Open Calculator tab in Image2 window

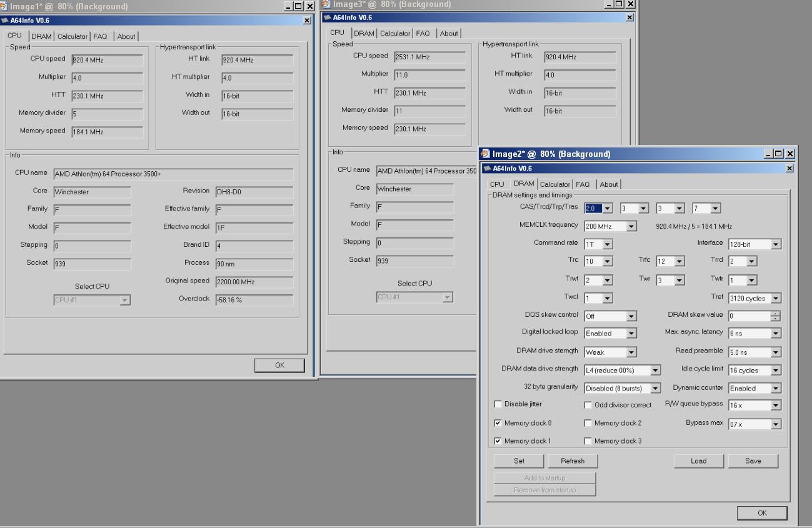pos(555,184)
